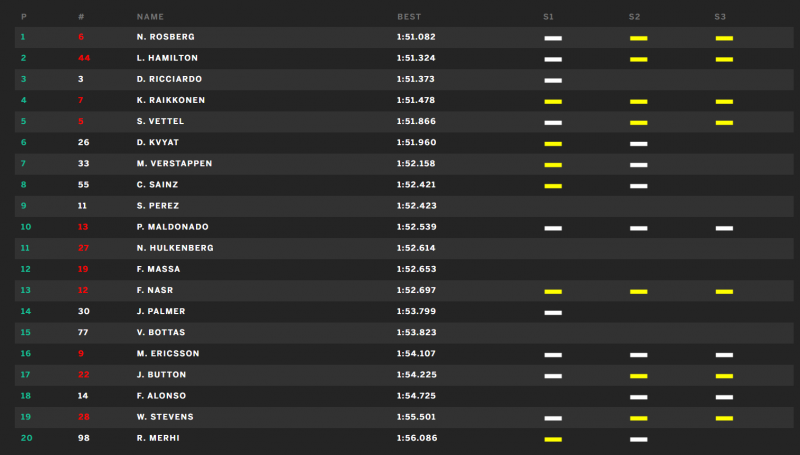
Task: Click Nasr's yellow S2 sector indicator
Action: tap(638, 292)
